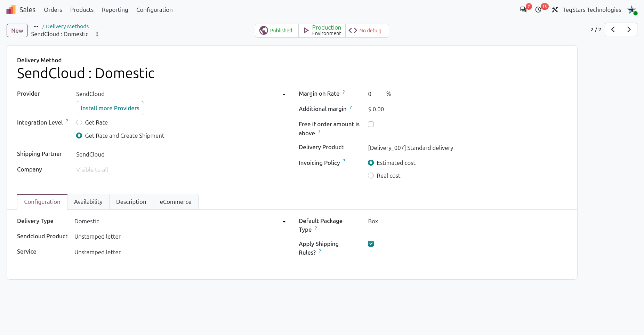
Task: Show Invoicing Policy help tooltip
Action: (x=344, y=161)
